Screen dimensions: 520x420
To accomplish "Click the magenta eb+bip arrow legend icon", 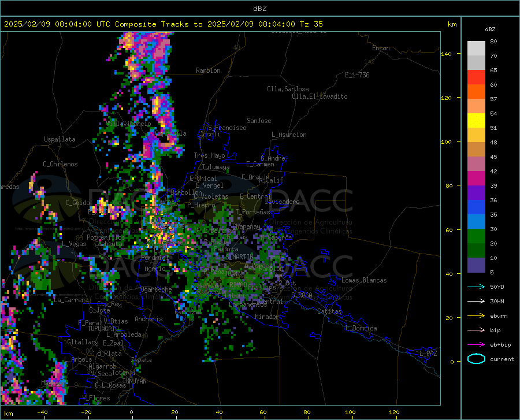I will pos(476,344).
